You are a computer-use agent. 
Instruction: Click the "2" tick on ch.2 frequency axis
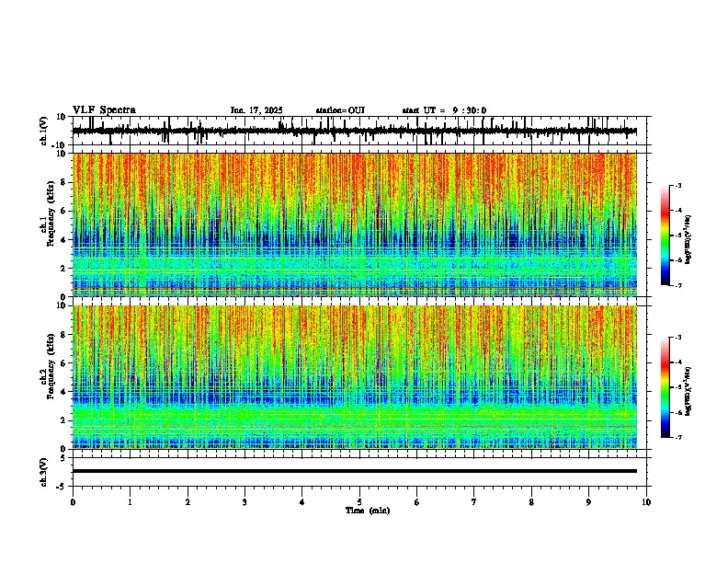[x=64, y=420]
